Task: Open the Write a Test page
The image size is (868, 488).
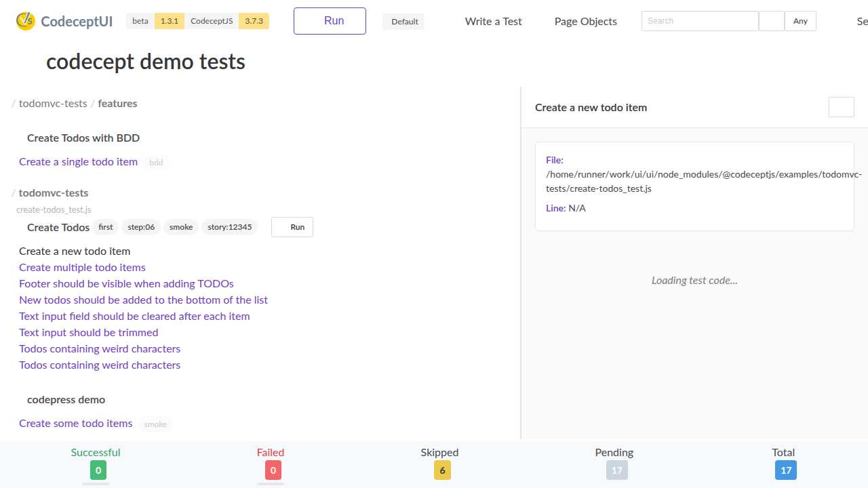Action: point(493,21)
